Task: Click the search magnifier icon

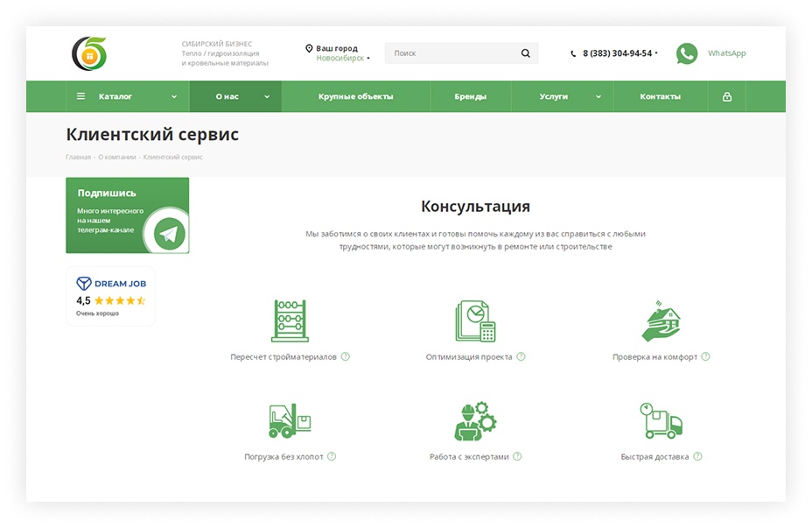Action: tap(526, 53)
